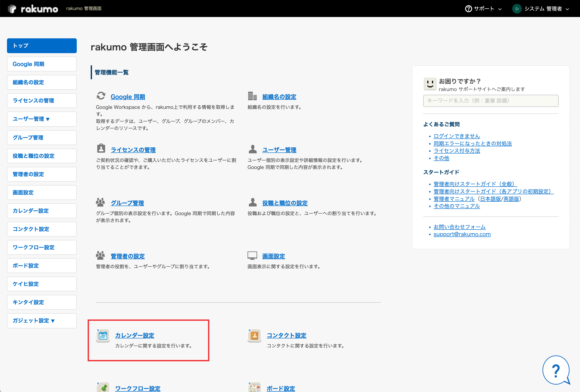Screen dimensions: 580x392
Task: Click the system administrator avatar icon
Action: click(517, 9)
